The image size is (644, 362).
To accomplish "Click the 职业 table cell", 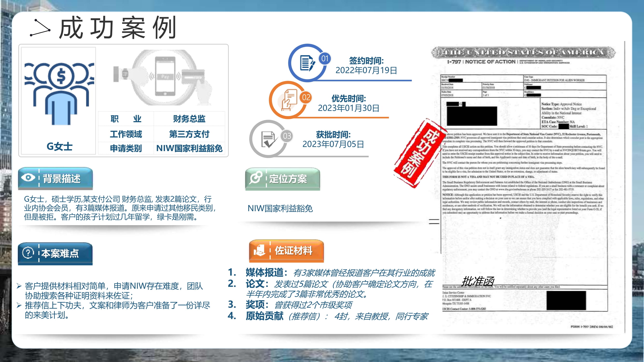I will point(126,119).
